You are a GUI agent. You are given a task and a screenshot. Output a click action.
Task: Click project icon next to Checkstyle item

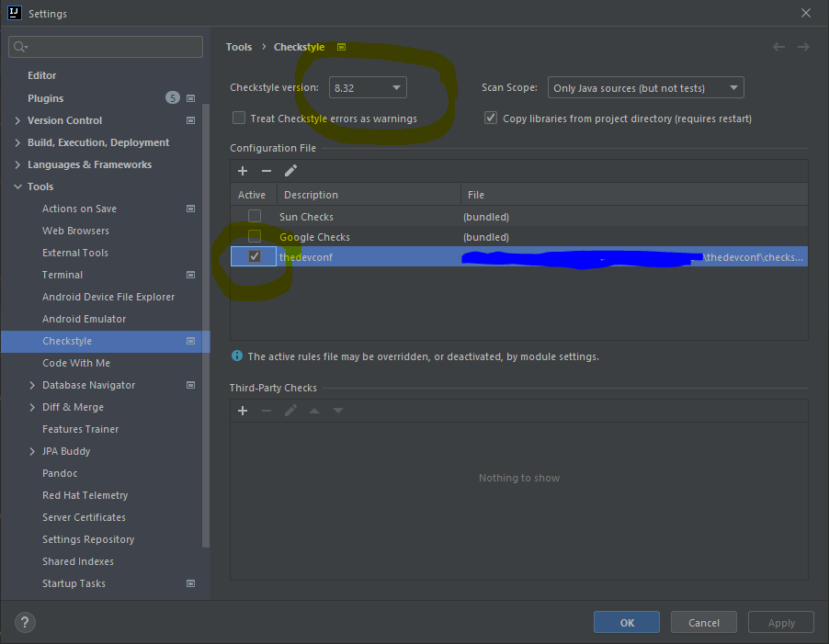pos(191,341)
